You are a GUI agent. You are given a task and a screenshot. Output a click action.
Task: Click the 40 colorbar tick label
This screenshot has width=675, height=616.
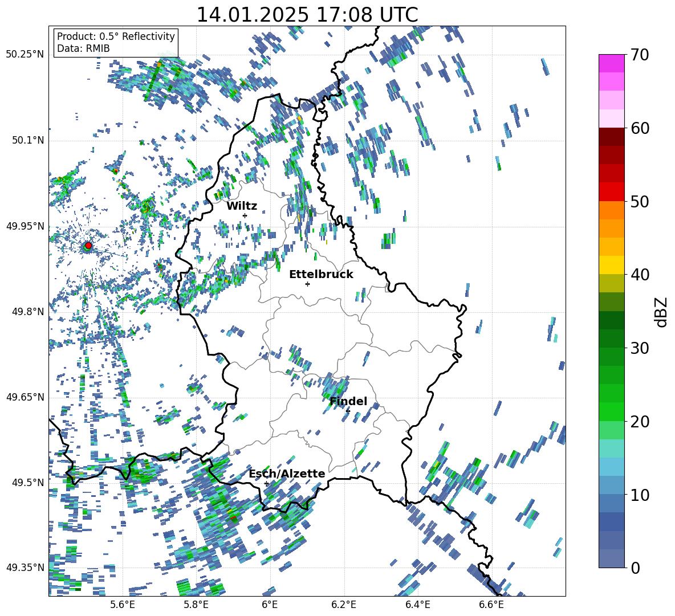[x=640, y=275]
